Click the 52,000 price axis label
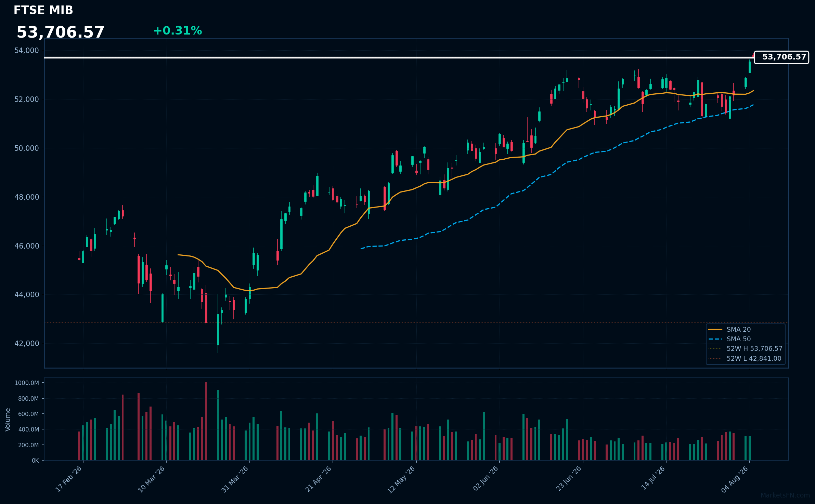Viewport: 815px width, 504px height. pyautogui.click(x=27, y=100)
